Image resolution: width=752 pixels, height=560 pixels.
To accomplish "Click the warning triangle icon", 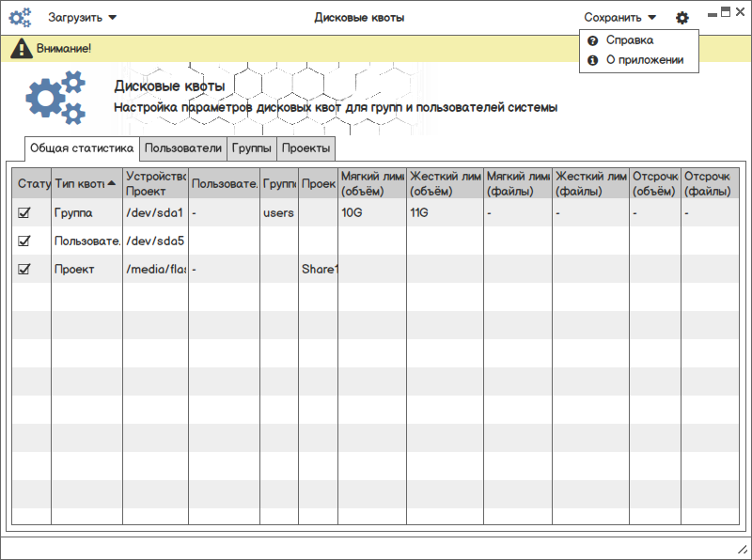I will tap(21, 48).
